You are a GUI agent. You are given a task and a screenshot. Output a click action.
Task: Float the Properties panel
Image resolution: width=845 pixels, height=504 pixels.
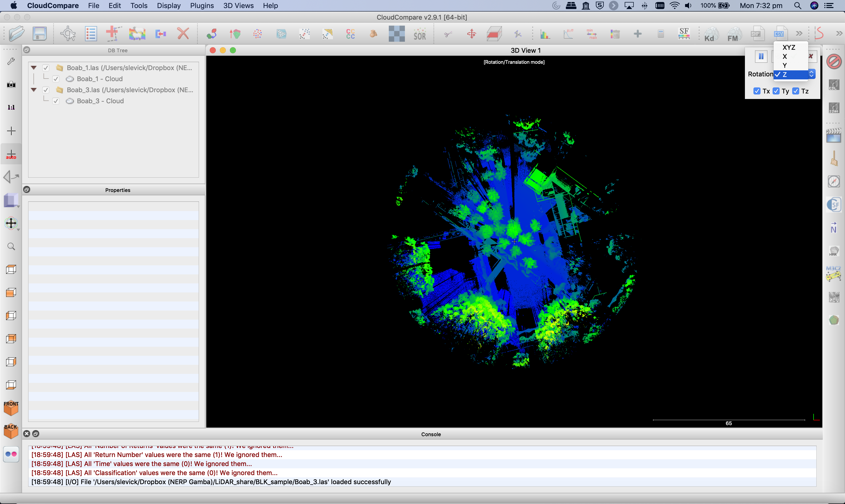26,189
